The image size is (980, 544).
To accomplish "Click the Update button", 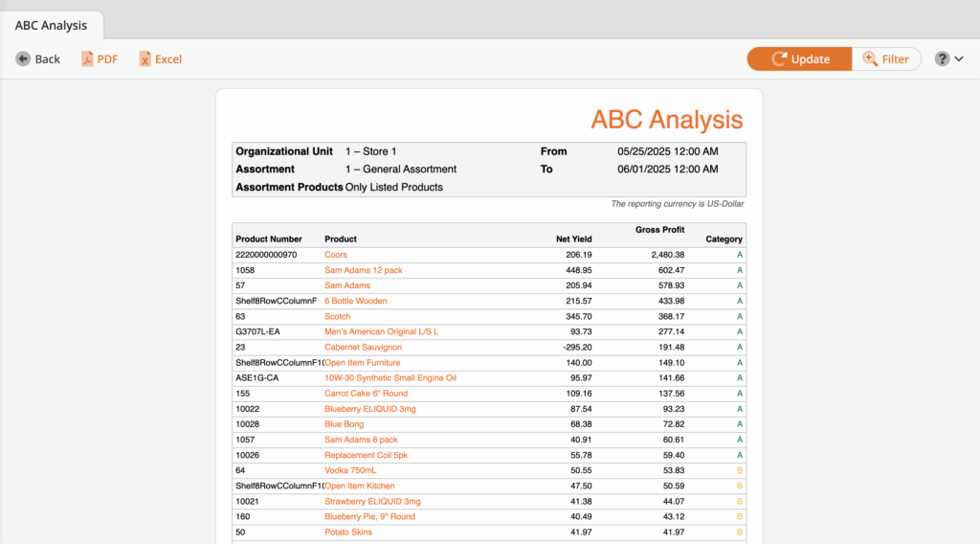I will (x=799, y=58).
